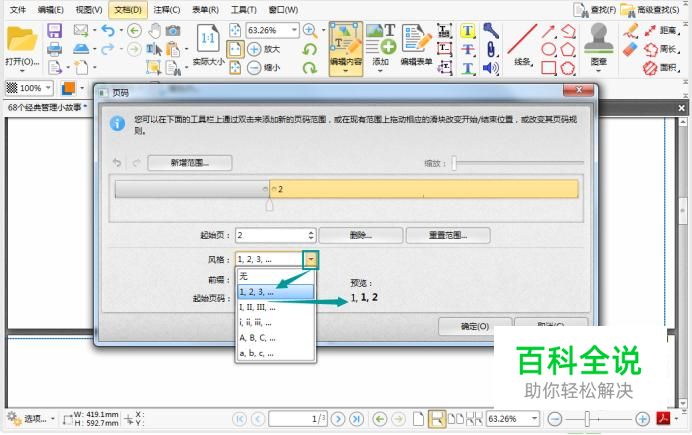This screenshot has width=692, height=435.
Task: Click the 新增范围 button in page number dialog
Action: 190,163
